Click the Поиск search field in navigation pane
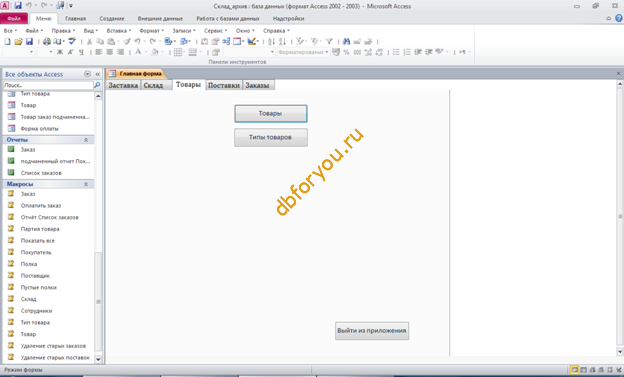 click(48, 85)
